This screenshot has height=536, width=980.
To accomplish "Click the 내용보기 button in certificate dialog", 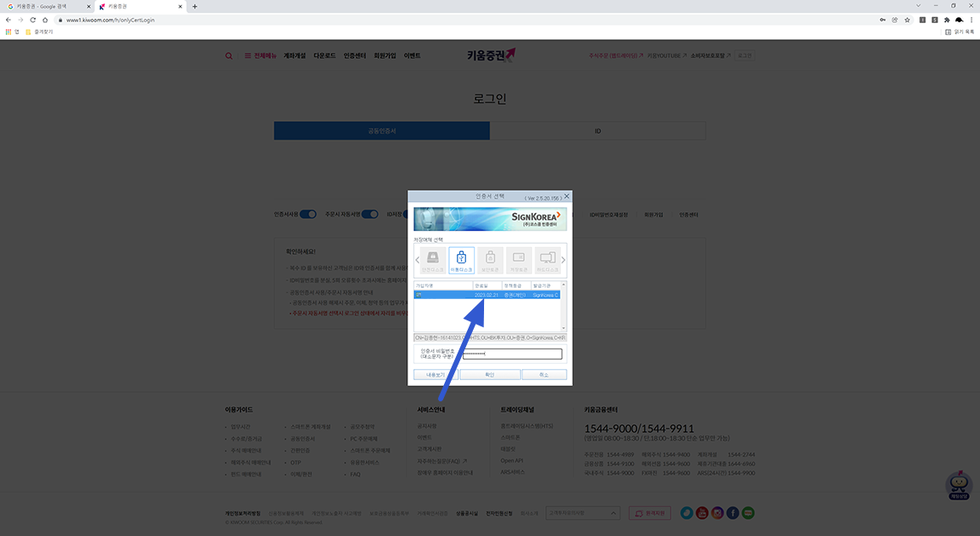I will 435,375.
